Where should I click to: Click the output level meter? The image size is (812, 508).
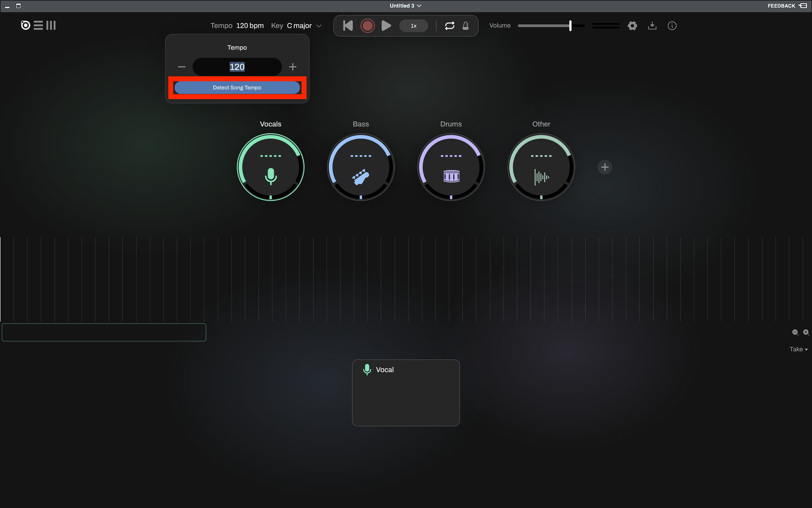(606, 26)
